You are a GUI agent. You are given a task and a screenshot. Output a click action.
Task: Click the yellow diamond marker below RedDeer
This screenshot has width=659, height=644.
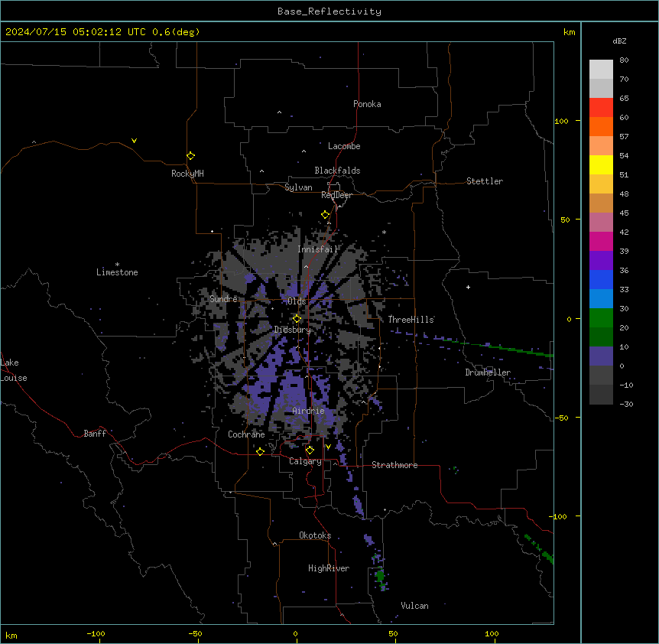click(x=325, y=215)
